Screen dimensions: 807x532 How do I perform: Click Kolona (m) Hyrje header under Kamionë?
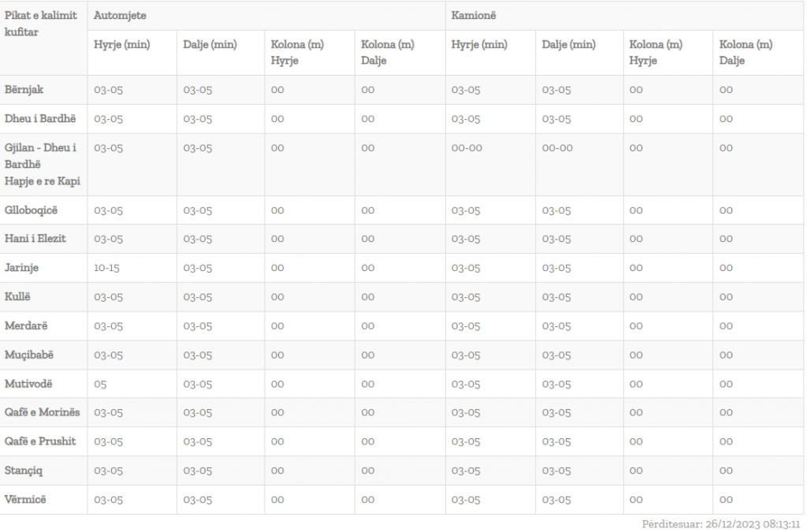click(656, 53)
